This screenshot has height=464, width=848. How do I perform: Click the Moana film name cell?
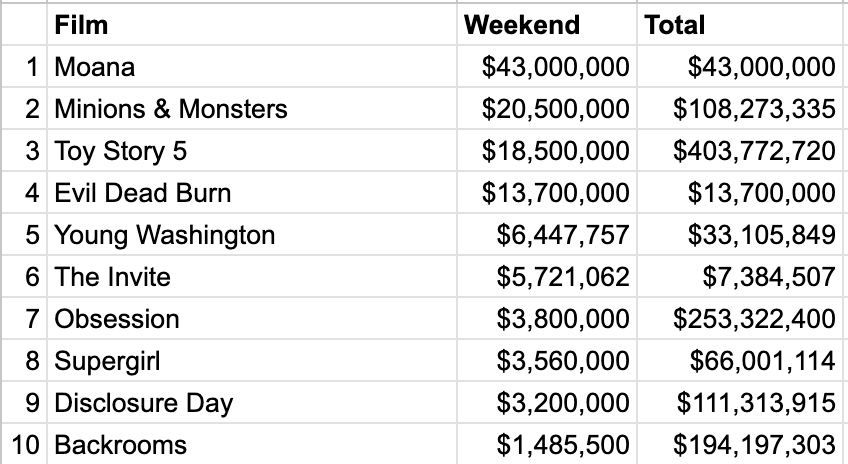tap(252, 67)
